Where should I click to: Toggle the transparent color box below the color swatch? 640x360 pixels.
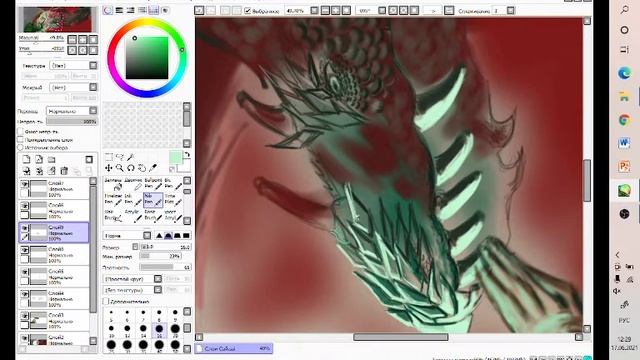click(172, 169)
